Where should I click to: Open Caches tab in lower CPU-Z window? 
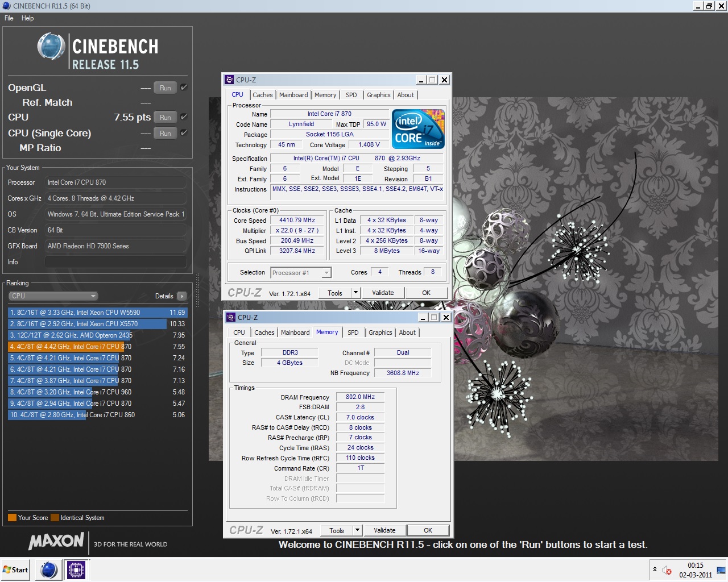click(264, 332)
